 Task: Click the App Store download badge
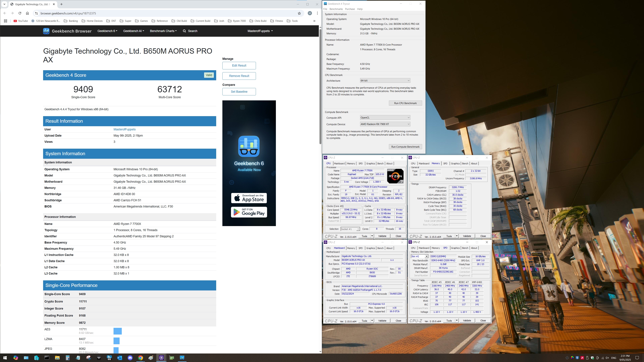(x=249, y=198)
